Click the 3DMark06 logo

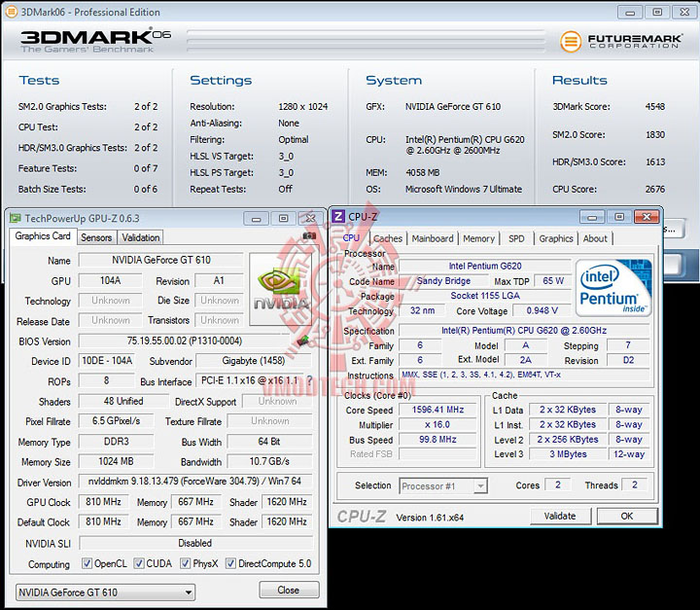(x=95, y=40)
